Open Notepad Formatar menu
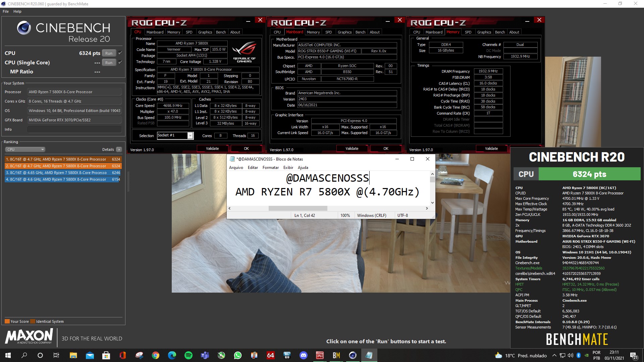644x362 pixels. click(270, 168)
